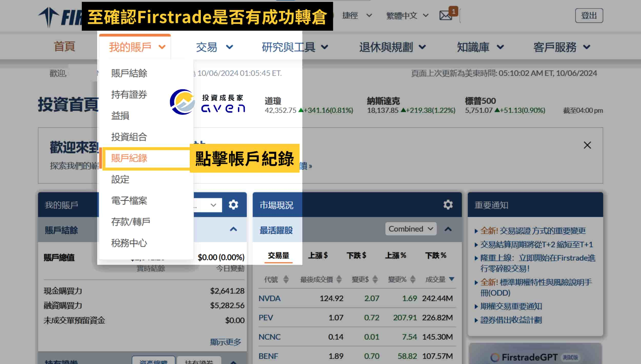Sort table by 成交量 descending arrow
The height and width of the screenshot is (364, 641).
pyautogui.click(x=452, y=279)
